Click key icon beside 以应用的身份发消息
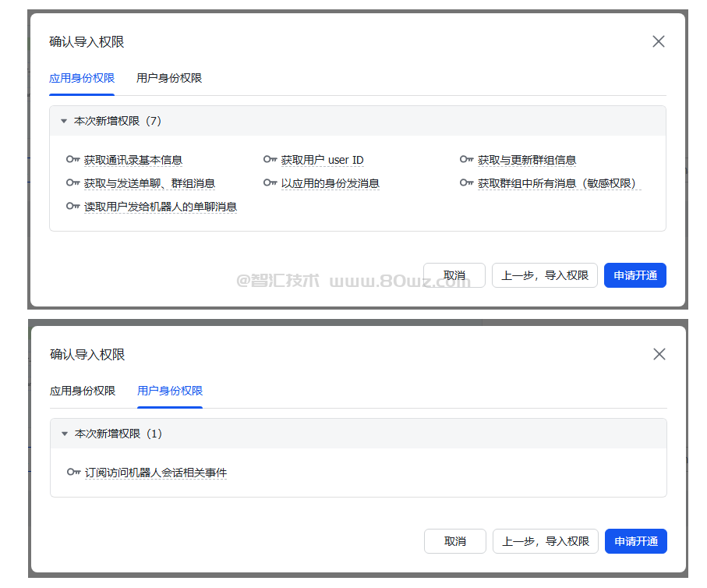707x588 pixels. tap(270, 183)
